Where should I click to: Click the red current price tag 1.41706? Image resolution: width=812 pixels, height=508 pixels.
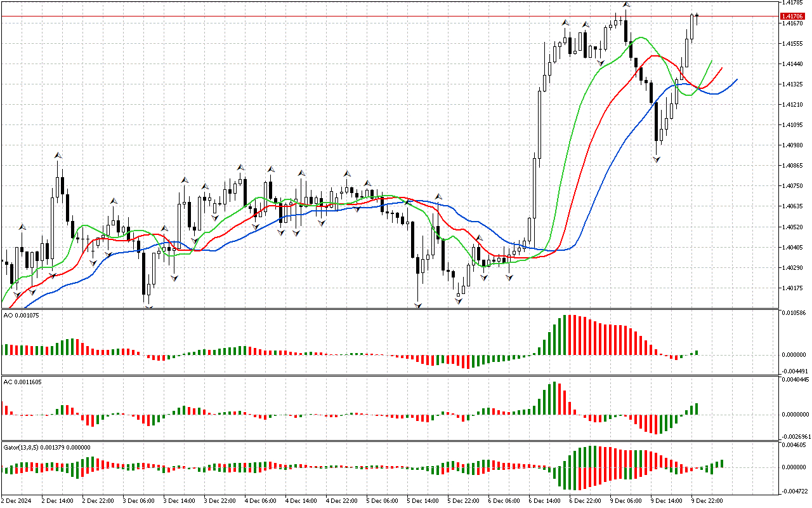(x=792, y=16)
